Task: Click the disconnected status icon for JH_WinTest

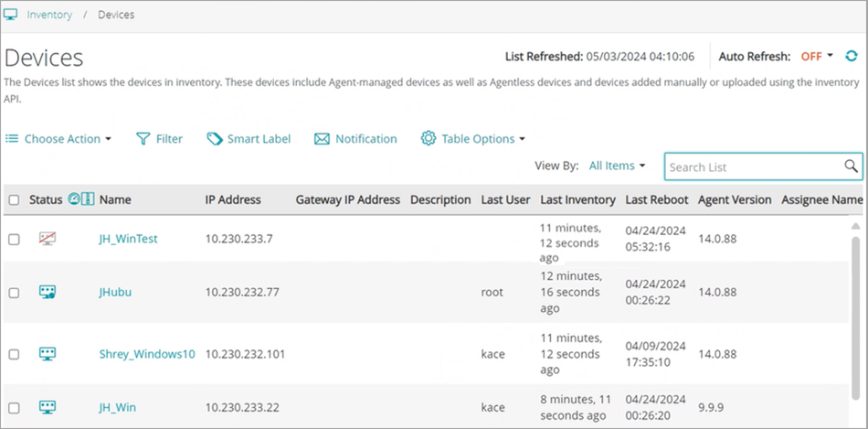Action: coord(48,239)
